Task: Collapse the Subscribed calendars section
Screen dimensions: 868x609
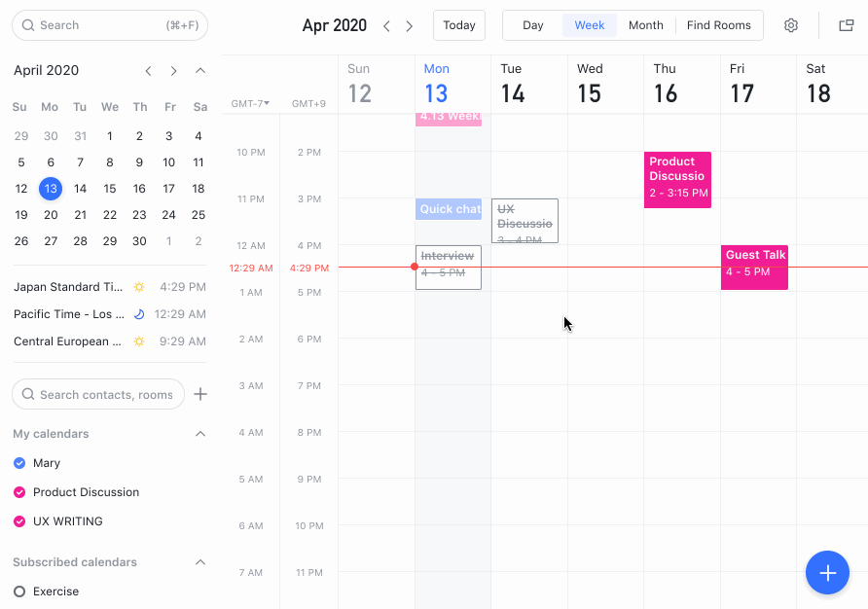Action: (200, 562)
